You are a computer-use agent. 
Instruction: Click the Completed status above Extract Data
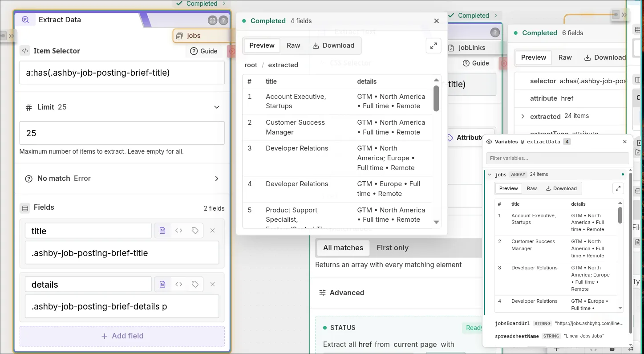coord(201,4)
